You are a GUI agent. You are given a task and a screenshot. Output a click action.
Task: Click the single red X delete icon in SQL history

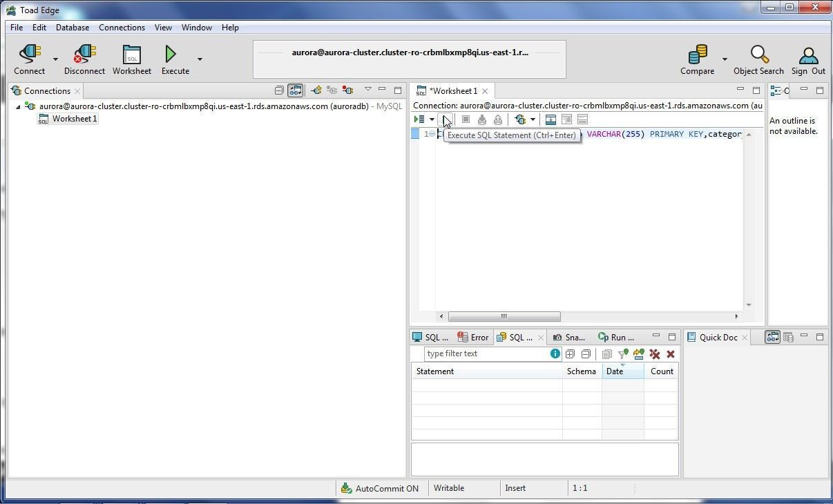click(671, 354)
